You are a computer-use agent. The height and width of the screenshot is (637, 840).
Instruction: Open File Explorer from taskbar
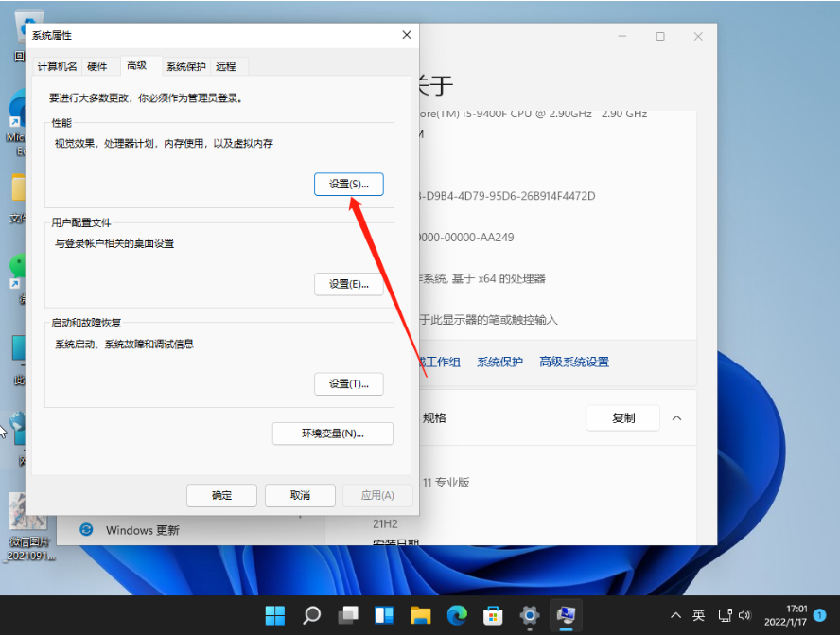pos(421,615)
